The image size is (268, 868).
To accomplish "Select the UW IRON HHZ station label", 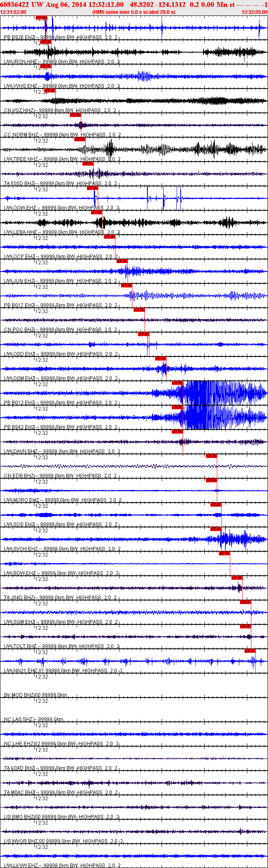I will tap(21, 61).
